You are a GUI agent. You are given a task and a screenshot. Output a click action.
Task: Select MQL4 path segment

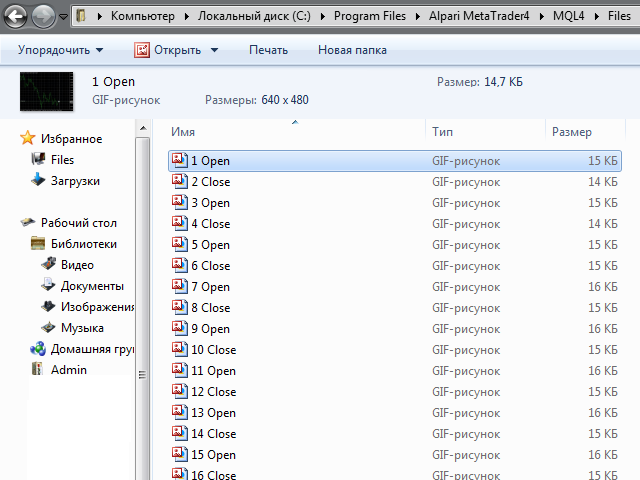tap(569, 16)
